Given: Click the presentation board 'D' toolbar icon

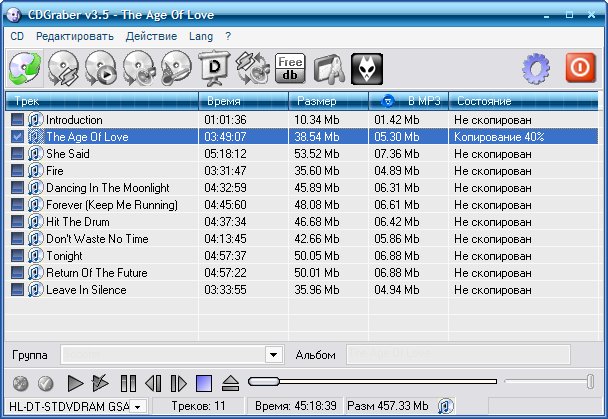Looking at the screenshot, I should click(x=214, y=67).
